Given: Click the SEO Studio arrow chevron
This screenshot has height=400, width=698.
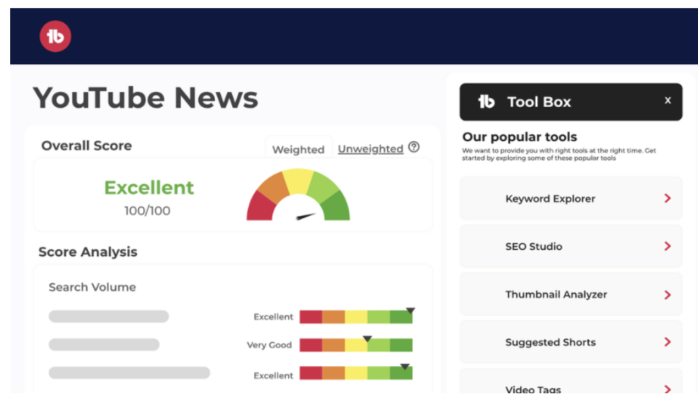Looking at the screenshot, I should (667, 246).
